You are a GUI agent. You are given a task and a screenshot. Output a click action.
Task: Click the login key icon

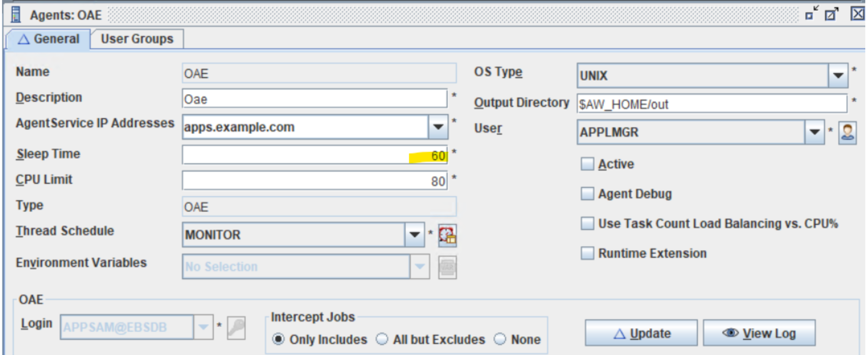pos(236,327)
